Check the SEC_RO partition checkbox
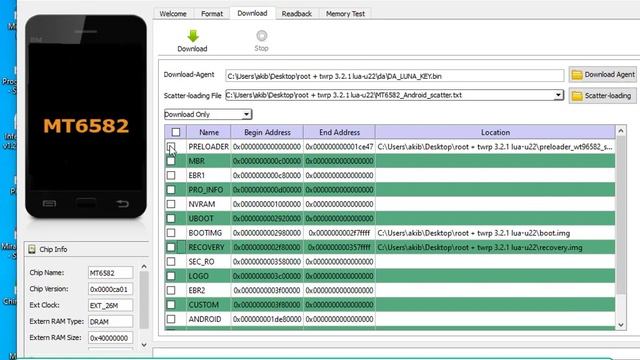This screenshot has width=640, height=360. [171, 261]
